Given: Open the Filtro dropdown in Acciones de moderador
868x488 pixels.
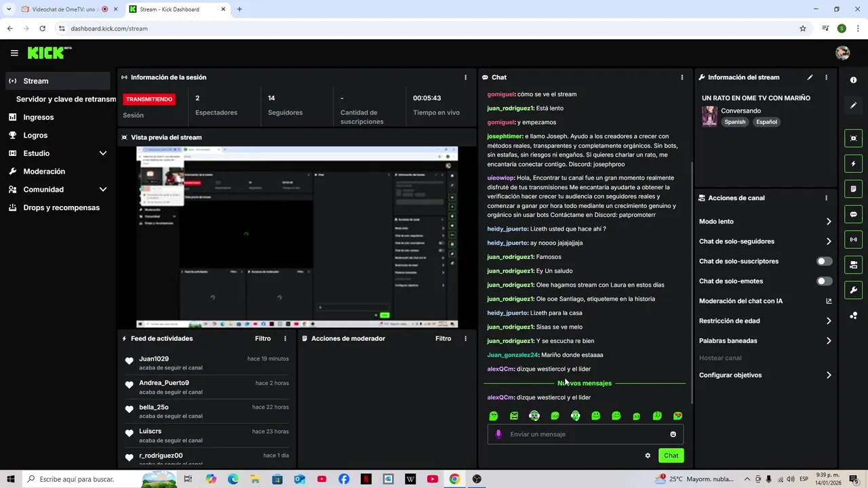Looking at the screenshot, I should click(443, 338).
